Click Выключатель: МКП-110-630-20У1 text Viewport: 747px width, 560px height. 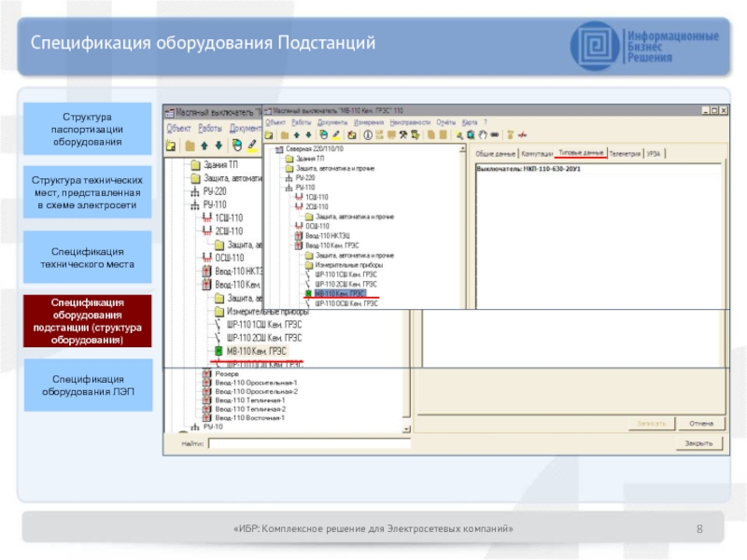[529, 169]
